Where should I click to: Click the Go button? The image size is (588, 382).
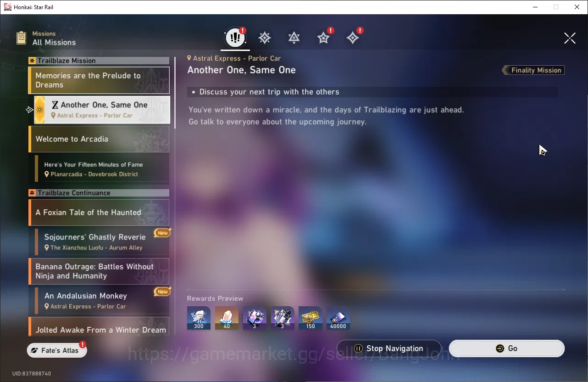(507, 348)
